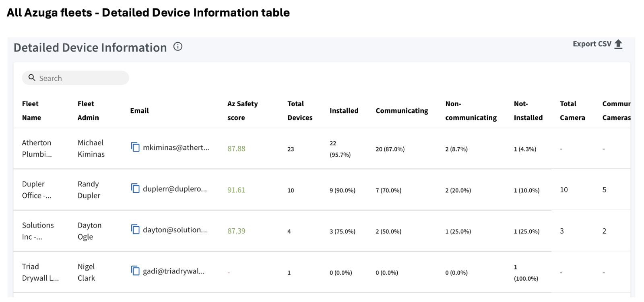Sort by the Az Safety score column header
644x302 pixels.
point(242,111)
